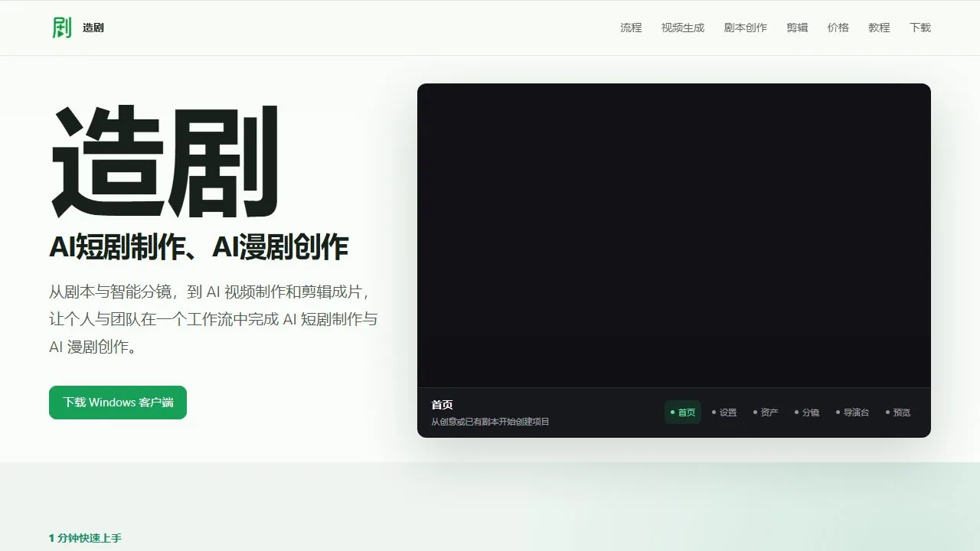View the 价格 page link
Viewport: 980px width, 551px height.
tap(838, 28)
